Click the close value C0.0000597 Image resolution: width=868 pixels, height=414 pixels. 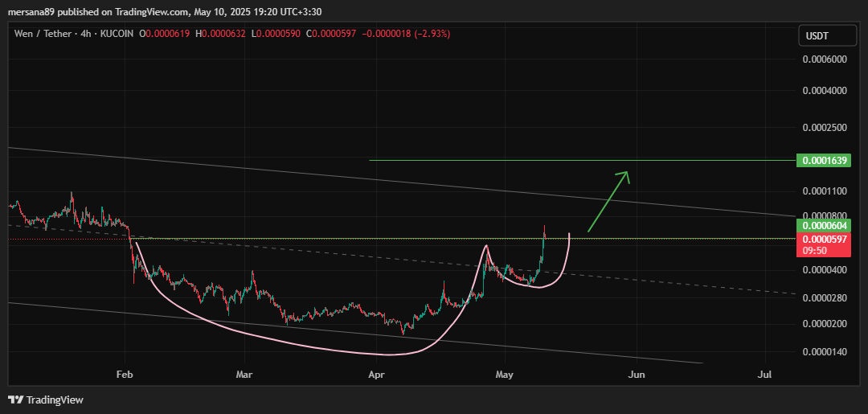(x=331, y=34)
